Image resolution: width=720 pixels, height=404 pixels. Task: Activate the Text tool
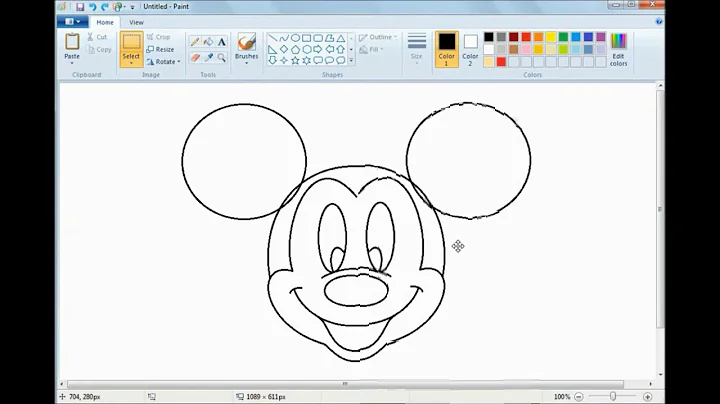[x=222, y=42]
